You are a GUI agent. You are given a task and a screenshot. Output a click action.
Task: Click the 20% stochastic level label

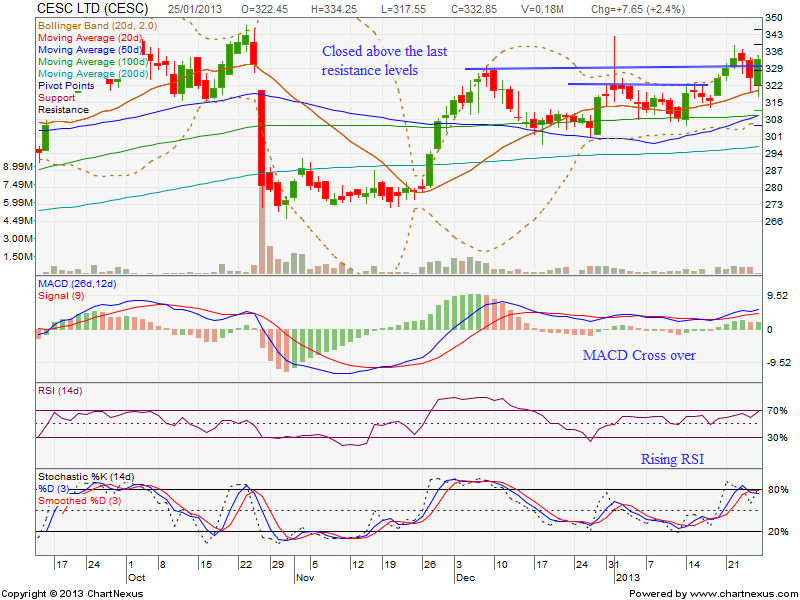coord(778,532)
